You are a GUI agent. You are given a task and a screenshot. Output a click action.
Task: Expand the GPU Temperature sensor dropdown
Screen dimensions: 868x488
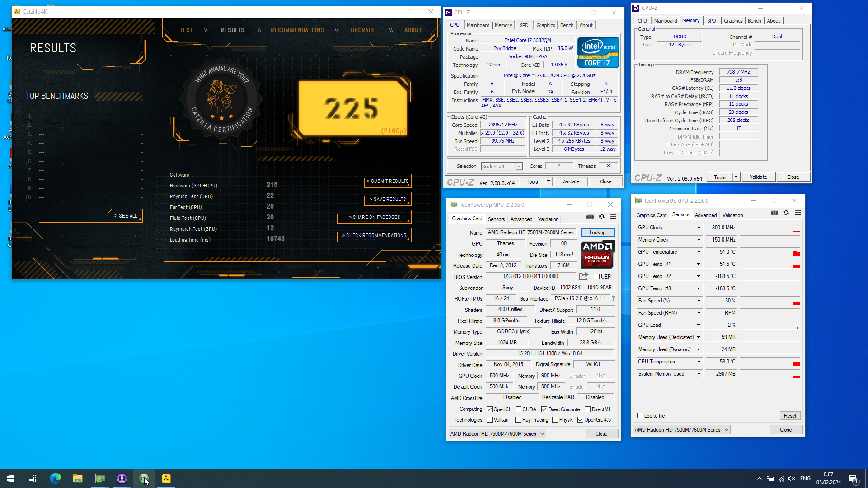coord(699,252)
